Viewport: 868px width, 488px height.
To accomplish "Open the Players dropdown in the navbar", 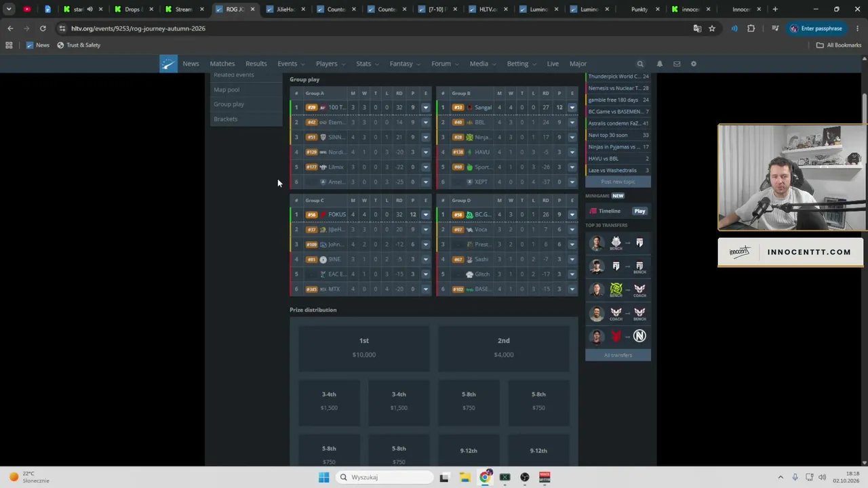I will coord(330,64).
